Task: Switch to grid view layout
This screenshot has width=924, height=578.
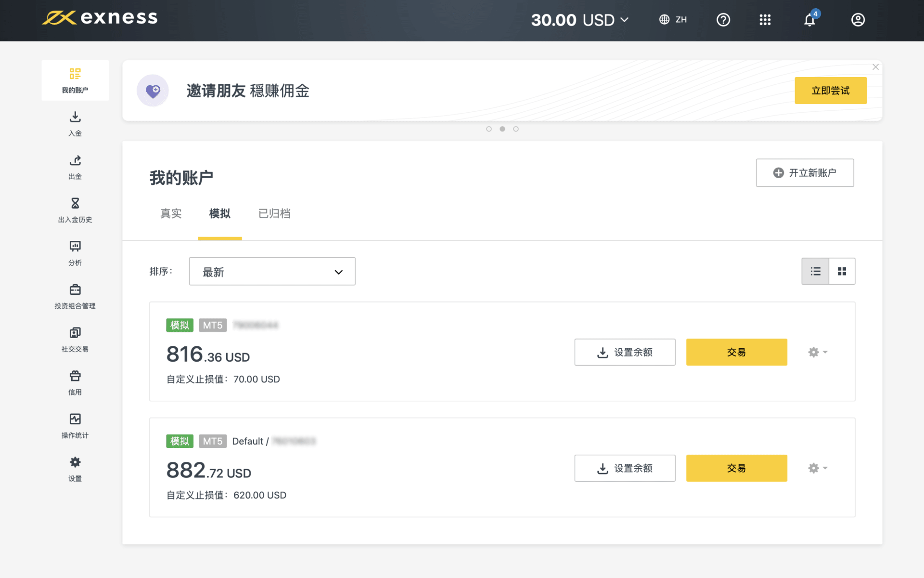Action: coord(842,271)
